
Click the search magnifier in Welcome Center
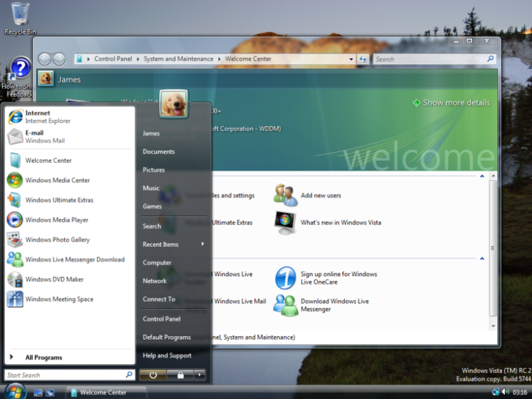490,59
